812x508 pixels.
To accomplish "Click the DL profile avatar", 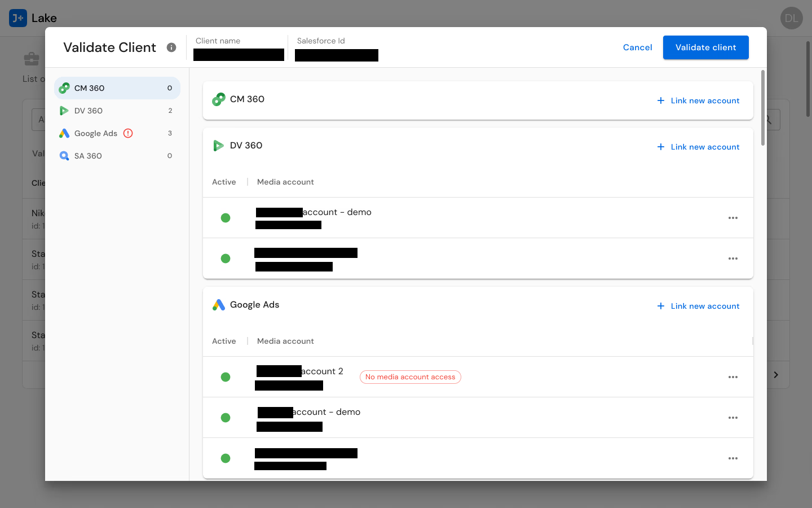I will coord(791,18).
